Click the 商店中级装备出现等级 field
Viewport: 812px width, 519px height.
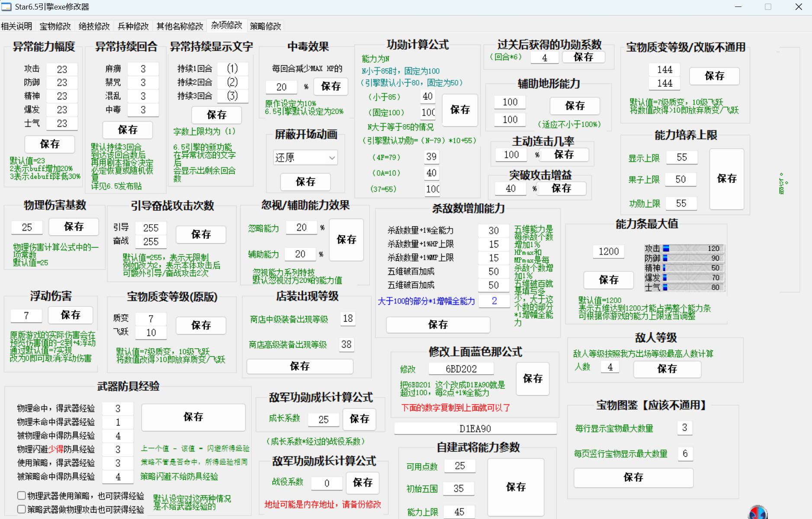pos(348,319)
